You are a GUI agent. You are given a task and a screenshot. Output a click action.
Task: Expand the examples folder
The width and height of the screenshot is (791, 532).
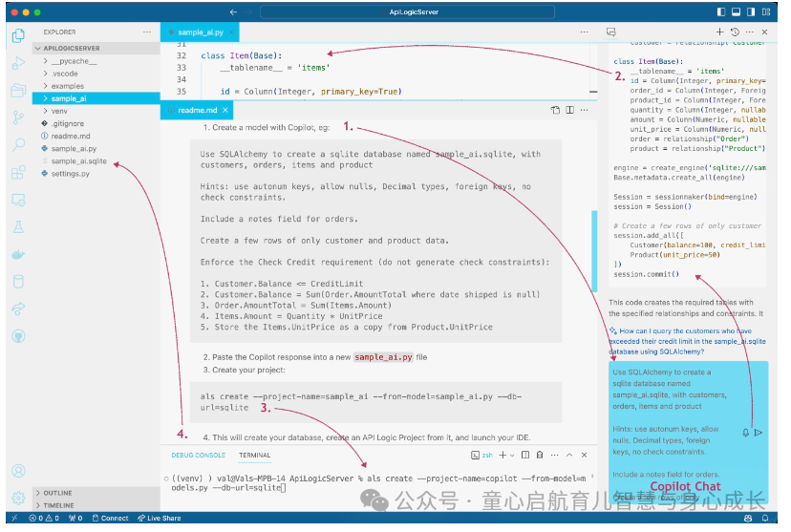[x=96, y=86]
